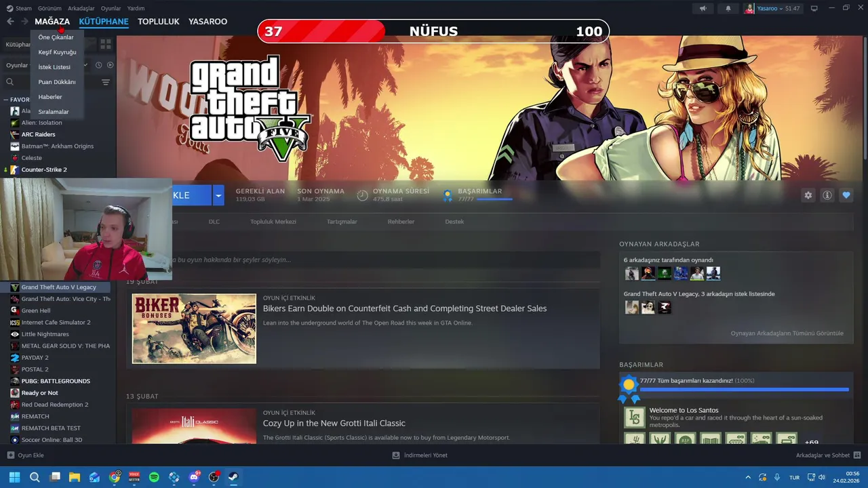
Task: Open the DLC tab for GTA V
Action: [x=214, y=222]
